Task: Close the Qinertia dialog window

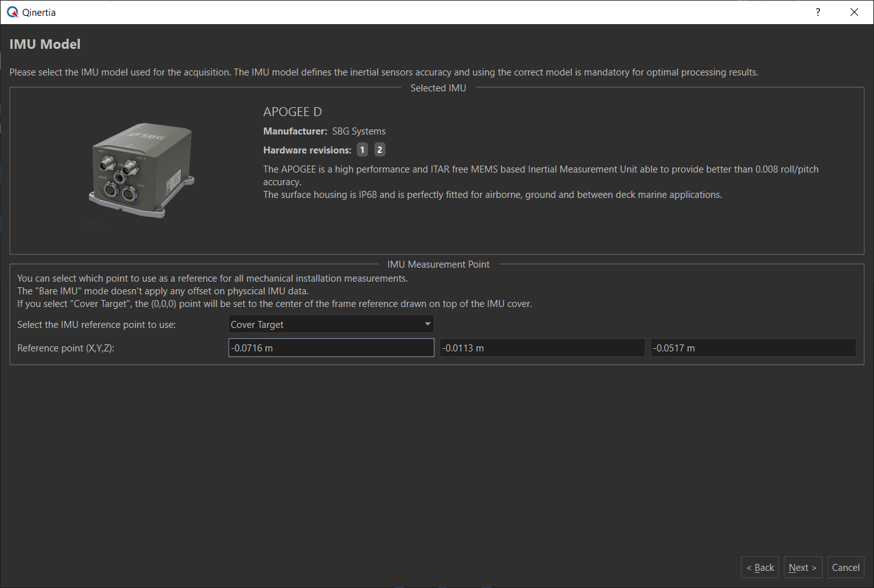Action: point(854,12)
